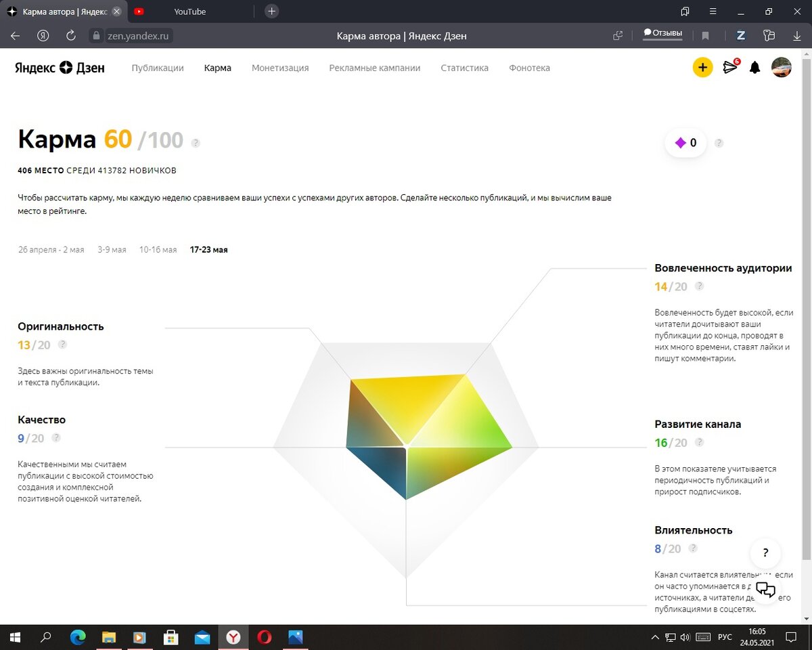Screen dimensions: 812x650
Task: Open the Публикации section
Action: coord(158,68)
